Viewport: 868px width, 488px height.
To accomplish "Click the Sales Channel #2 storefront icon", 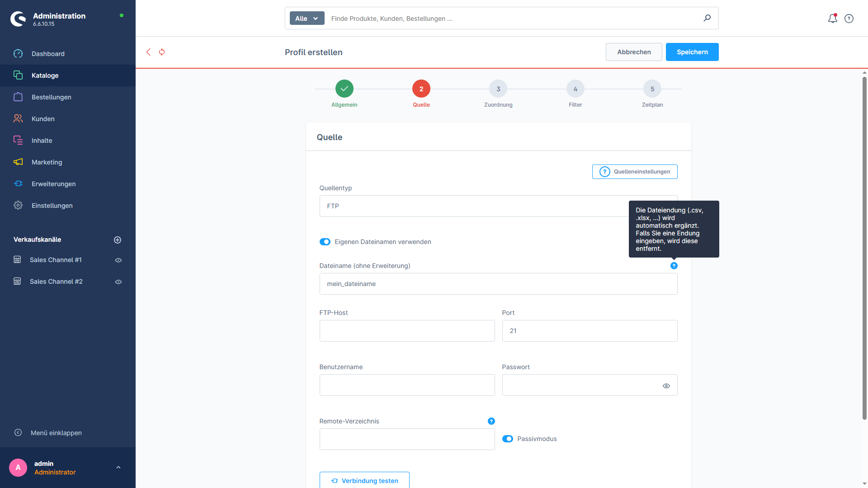I will point(17,282).
